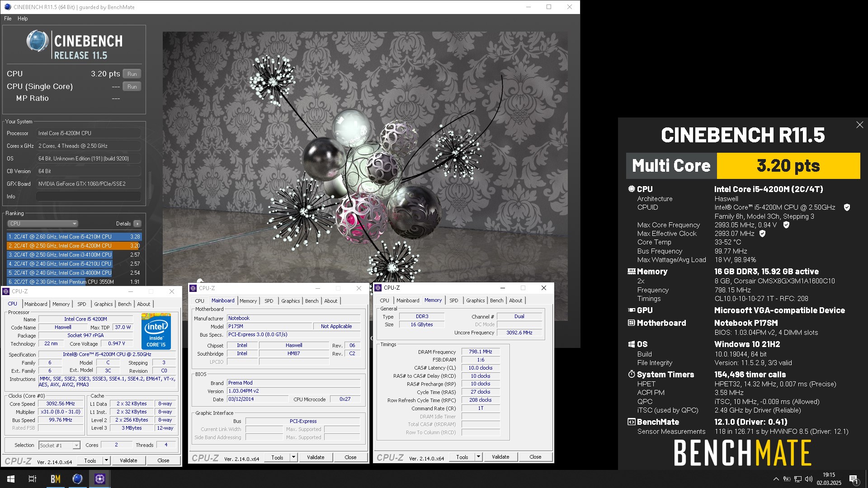
Task: Select the Mainboard tab in the CPU-Z CPU window
Action: [36, 304]
